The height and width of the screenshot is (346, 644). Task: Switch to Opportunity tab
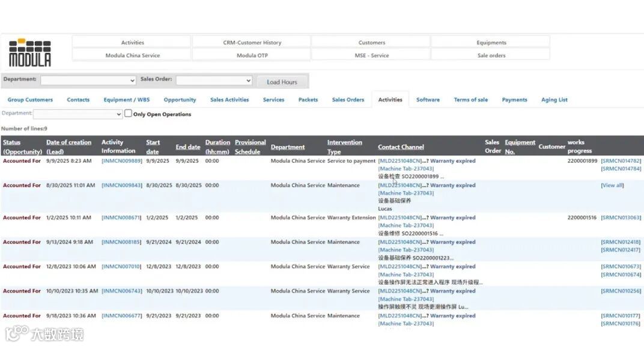tap(180, 100)
